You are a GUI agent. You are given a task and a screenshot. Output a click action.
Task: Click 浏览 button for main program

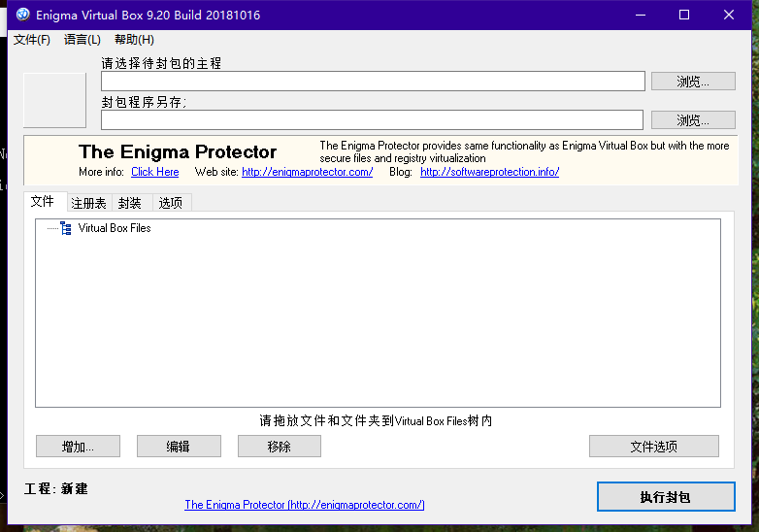pos(693,82)
